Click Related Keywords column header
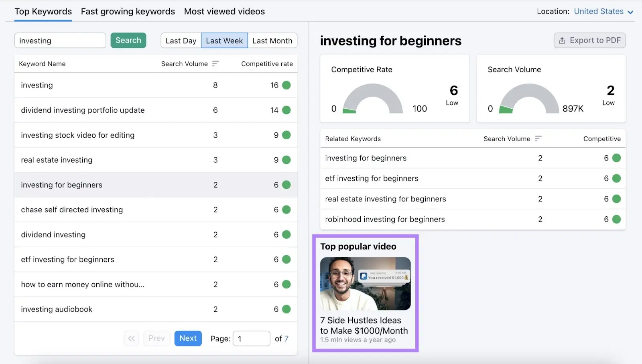The height and width of the screenshot is (364, 642). coord(353,139)
